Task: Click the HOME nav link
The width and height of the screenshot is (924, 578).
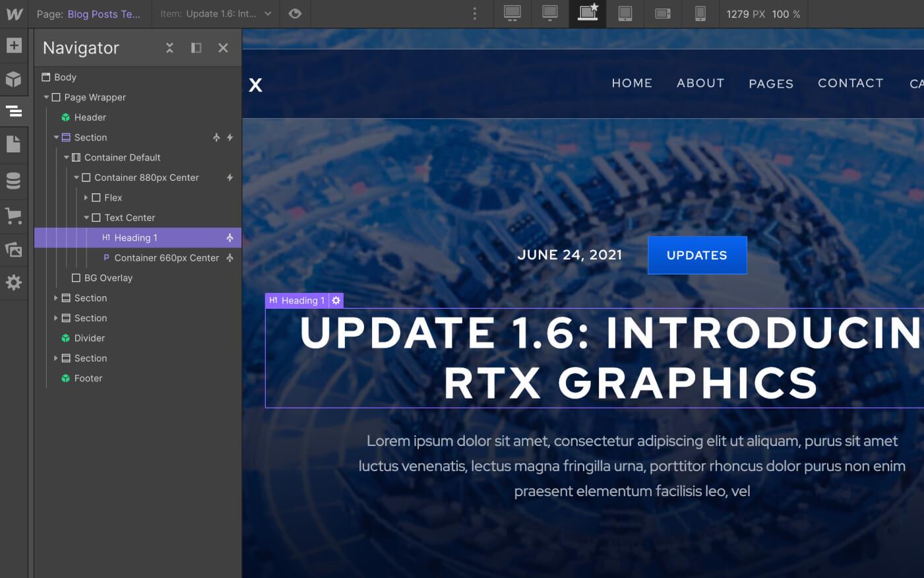Action: tap(632, 83)
